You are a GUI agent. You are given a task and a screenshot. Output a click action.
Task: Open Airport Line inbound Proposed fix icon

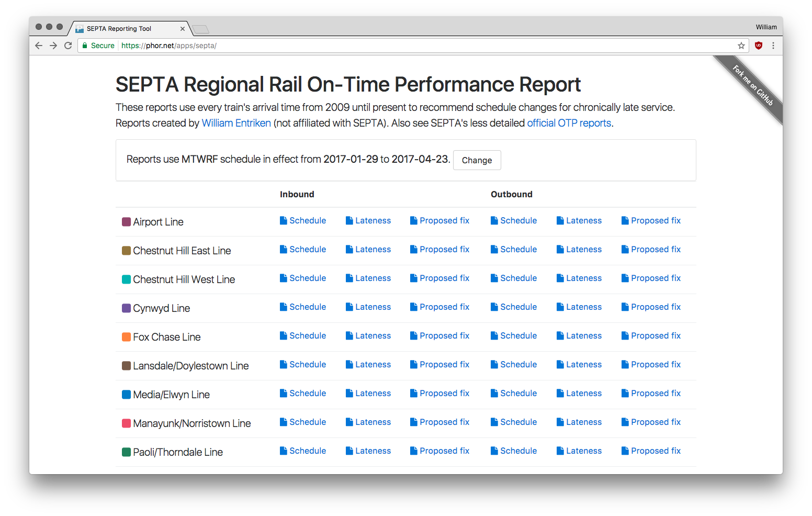click(x=414, y=221)
